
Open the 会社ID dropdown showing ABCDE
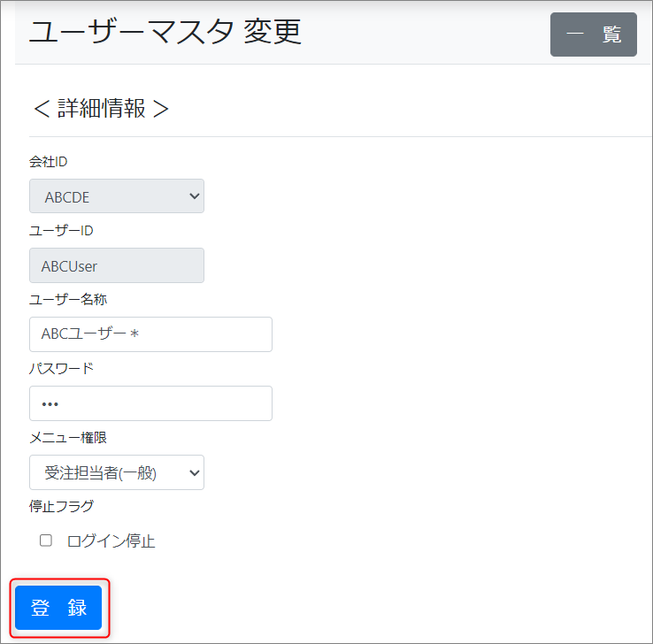click(116, 196)
